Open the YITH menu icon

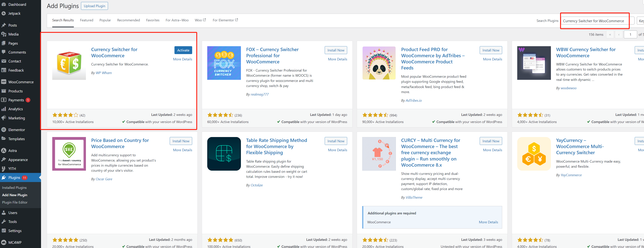click(4, 169)
